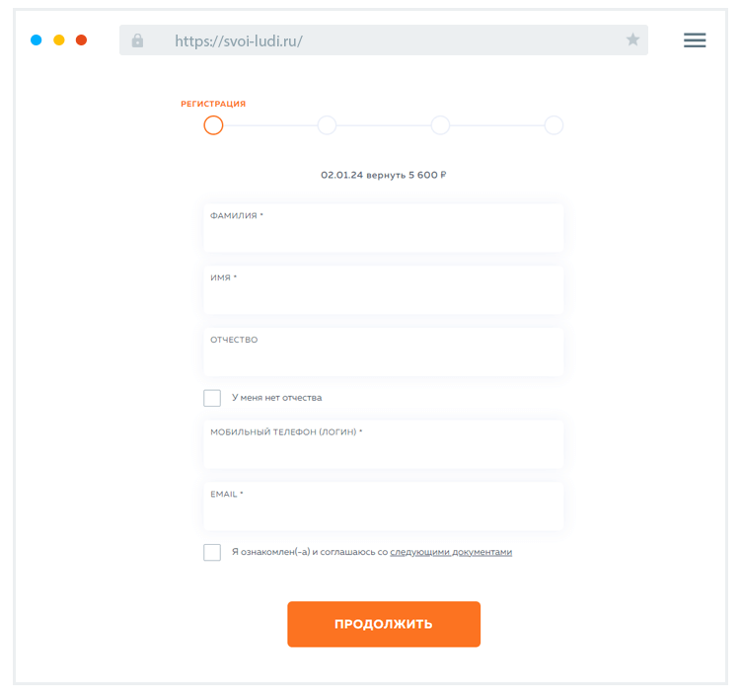Select the fourth step circle

(x=554, y=125)
